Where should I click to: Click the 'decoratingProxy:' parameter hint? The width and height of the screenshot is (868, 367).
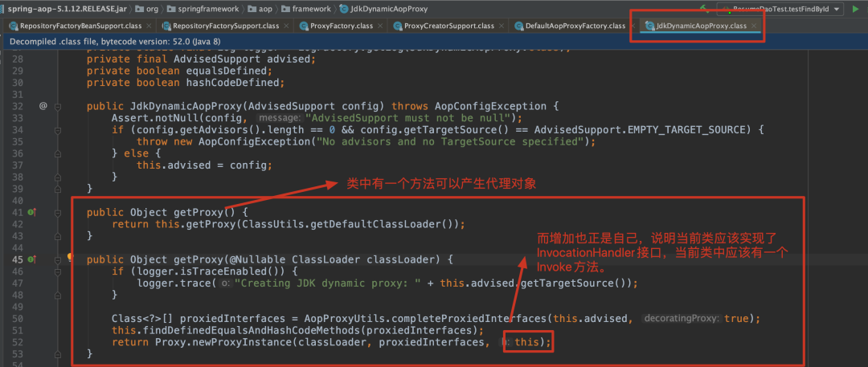coord(682,319)
